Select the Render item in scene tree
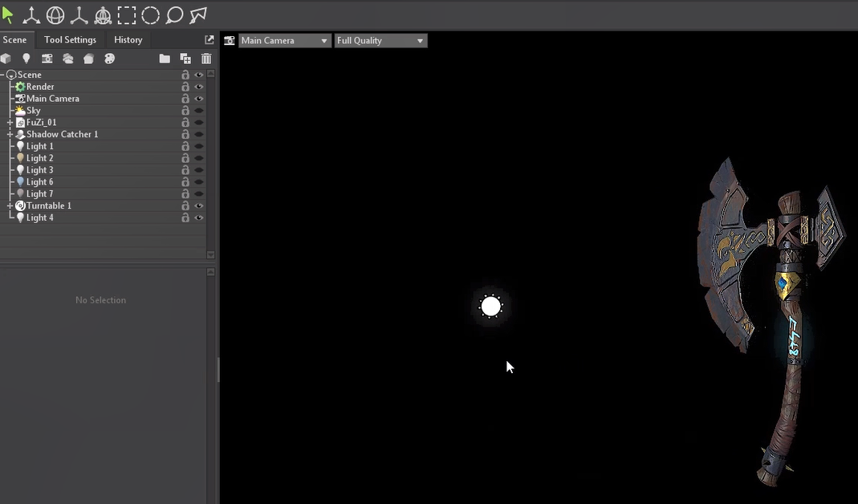This screenshot has width=858, height=504. click(x=40, y=87)
